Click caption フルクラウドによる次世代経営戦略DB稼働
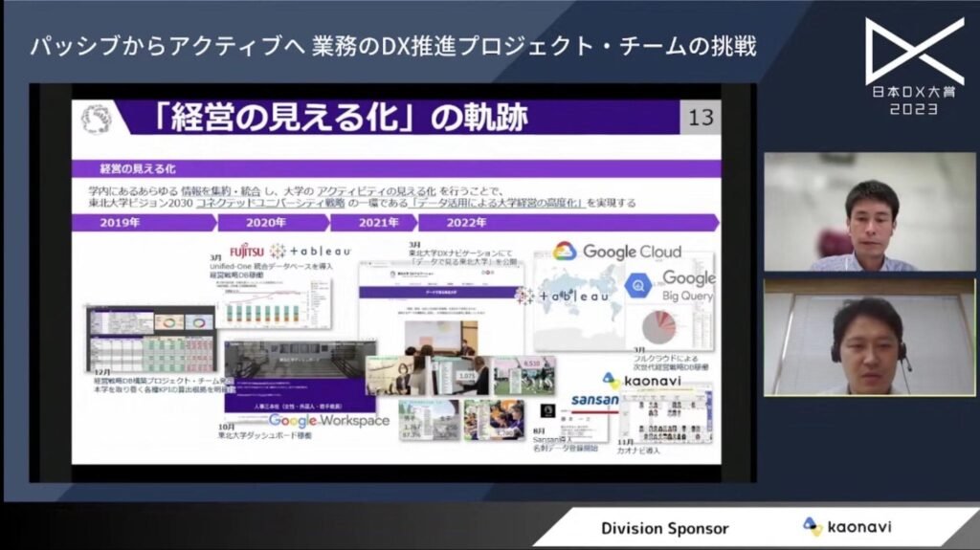 [x=671, y=360]
